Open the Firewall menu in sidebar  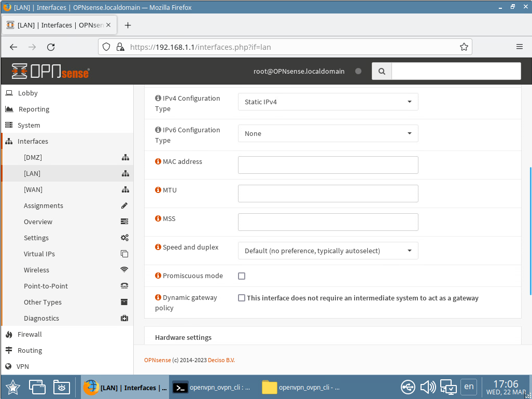coord(30,335)
